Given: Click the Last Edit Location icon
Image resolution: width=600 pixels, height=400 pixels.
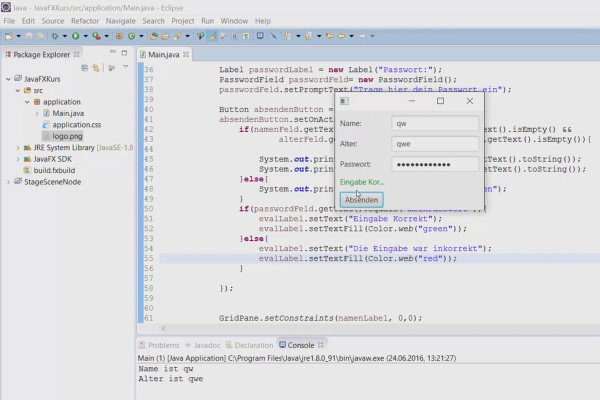Looking at the screenshot, I should (x=329, y=36).
